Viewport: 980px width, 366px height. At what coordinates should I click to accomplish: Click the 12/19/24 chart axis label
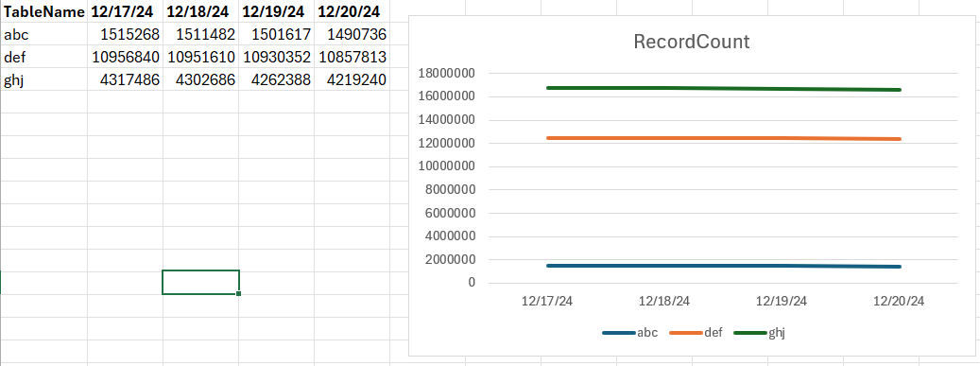(x=782, y=301)
